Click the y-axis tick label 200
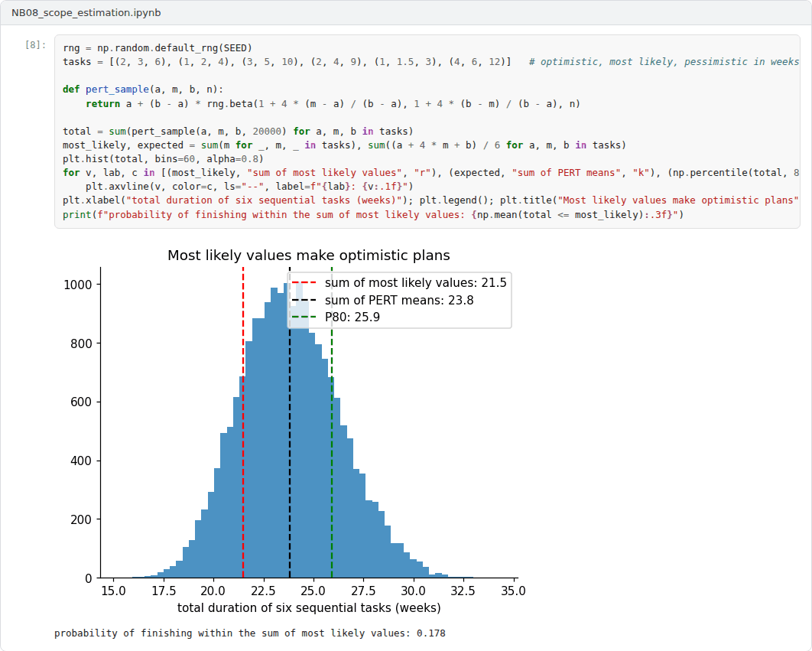Screen dimensions: 812x651 81,519
